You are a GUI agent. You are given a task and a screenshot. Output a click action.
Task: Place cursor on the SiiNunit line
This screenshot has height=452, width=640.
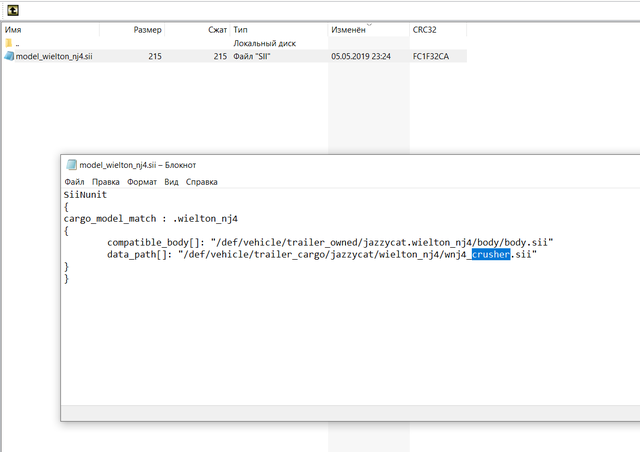pos(85,195)
